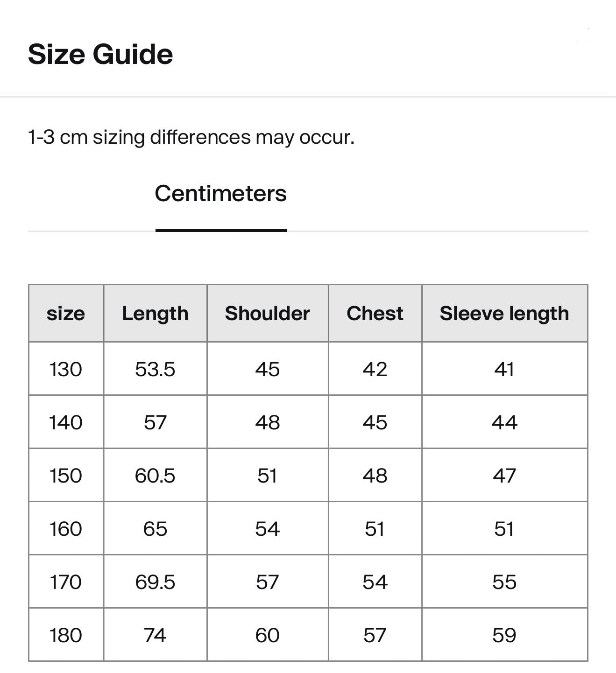The width and height of the screenshot is (616, 673).
Task: Click the Size Guide heading
Action: [x=100, y=54]
